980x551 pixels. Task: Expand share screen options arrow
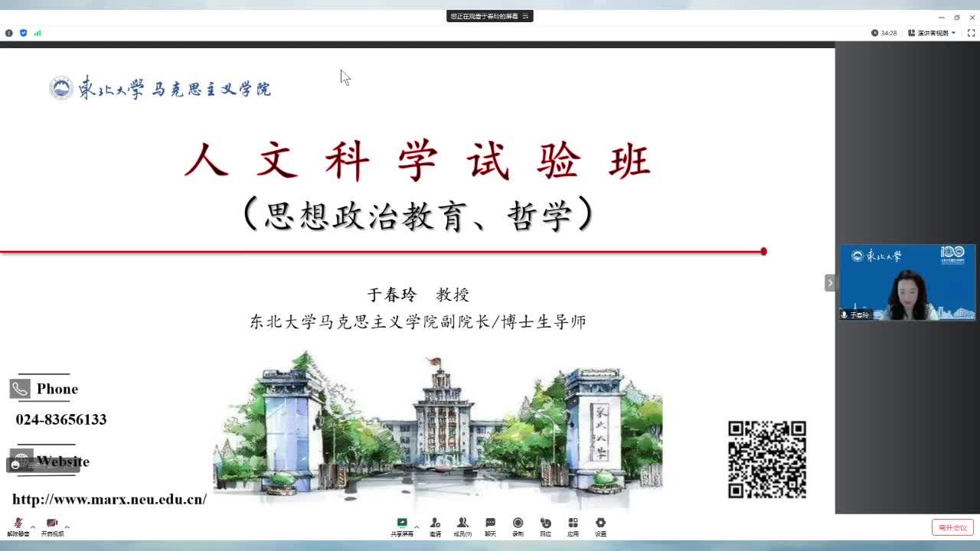418,527
